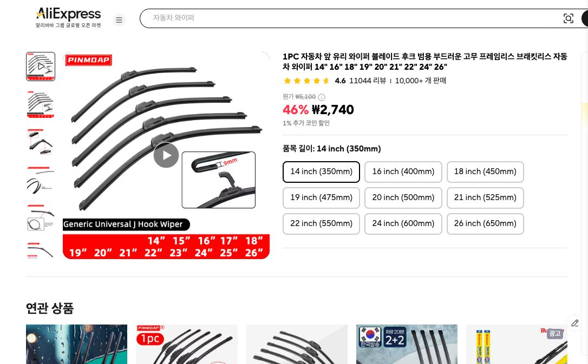
Task: Choose the 20 inch (500mm) length
Action: (403, 198)
